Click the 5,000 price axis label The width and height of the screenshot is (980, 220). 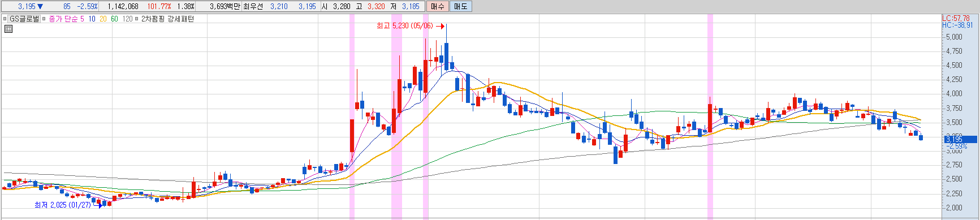coord(954,37)
